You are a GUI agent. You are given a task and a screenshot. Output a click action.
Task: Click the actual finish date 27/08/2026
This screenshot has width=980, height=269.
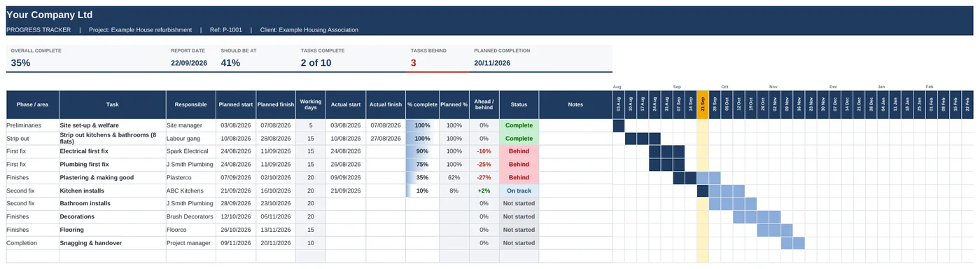click(386, 138)
